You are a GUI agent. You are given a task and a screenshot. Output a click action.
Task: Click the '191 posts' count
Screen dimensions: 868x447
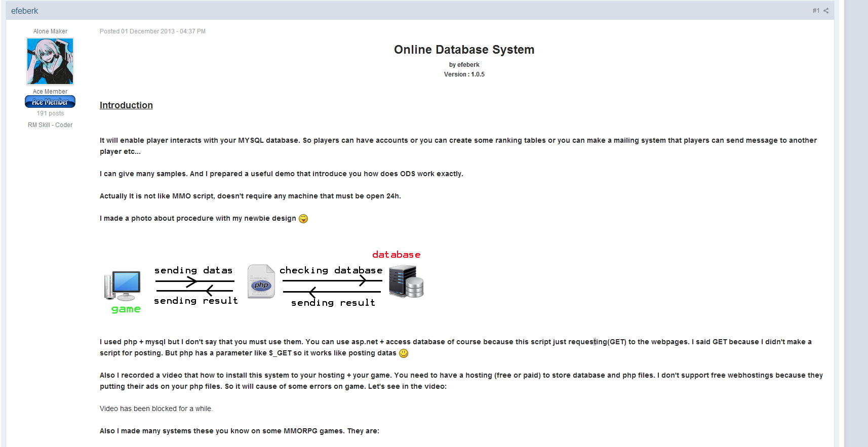pyautogui.click(x=50, y=113)
